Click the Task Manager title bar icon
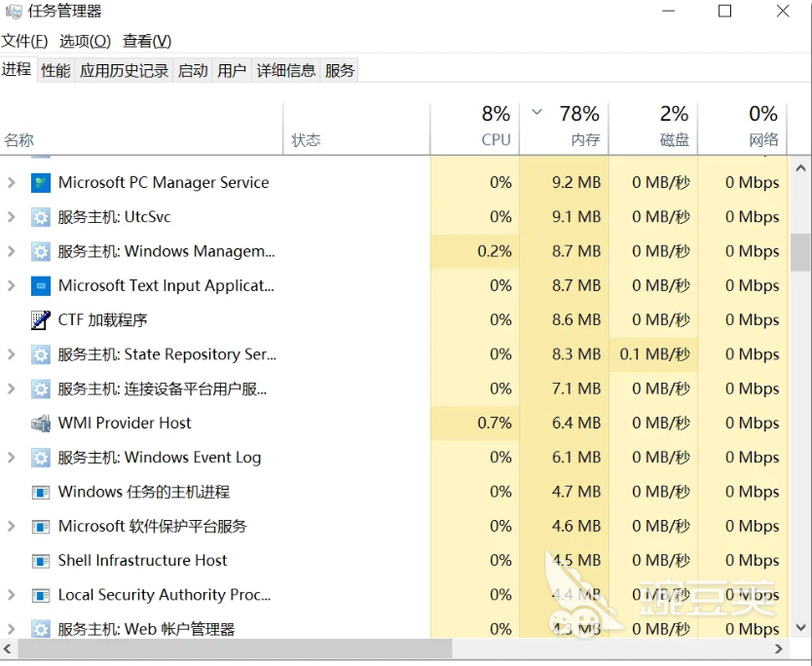Viewport: 812px width, 666px height. (x=13, y=12)
